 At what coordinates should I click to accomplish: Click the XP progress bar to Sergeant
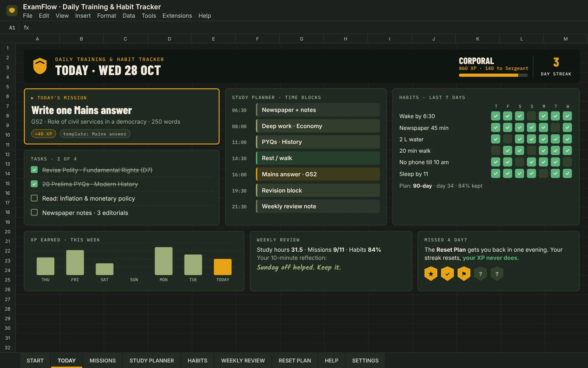(493, 75)
